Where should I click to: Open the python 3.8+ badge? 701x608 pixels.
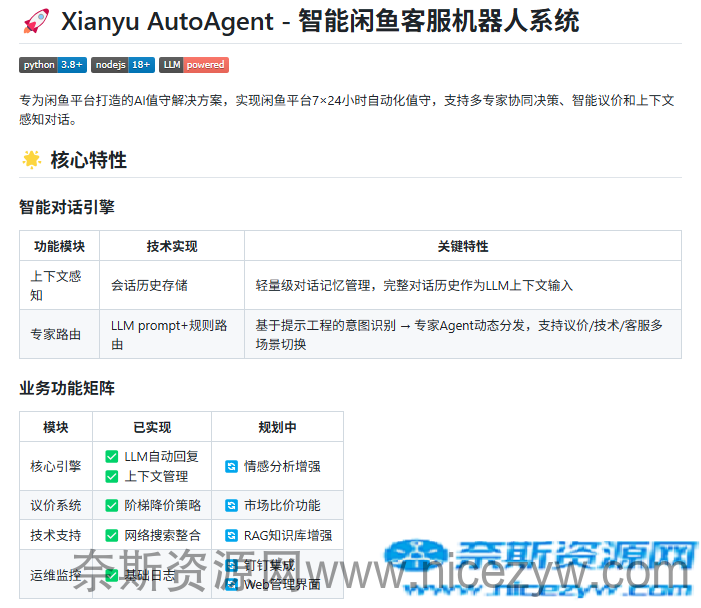coord(53,65)
